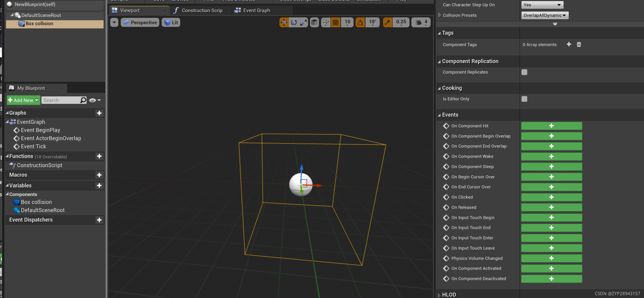Add a new event dispatcher with plus
The width and height of the screenshot is (644, 298).
coord(99,220)
